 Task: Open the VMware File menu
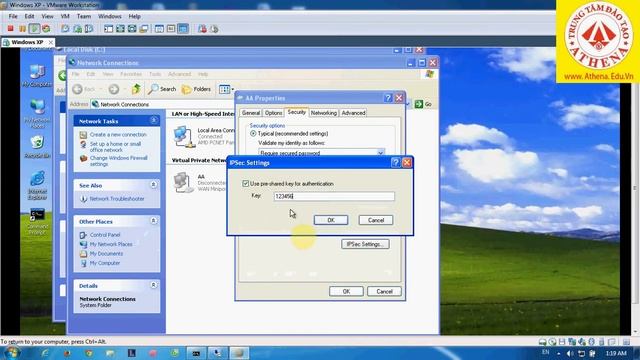click(x=13, y=16)
